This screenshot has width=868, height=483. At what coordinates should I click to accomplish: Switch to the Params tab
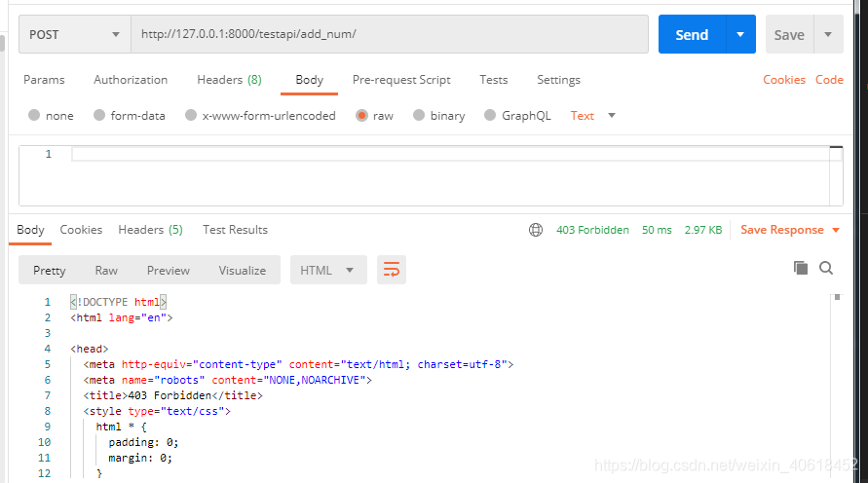tap(44, 80)
